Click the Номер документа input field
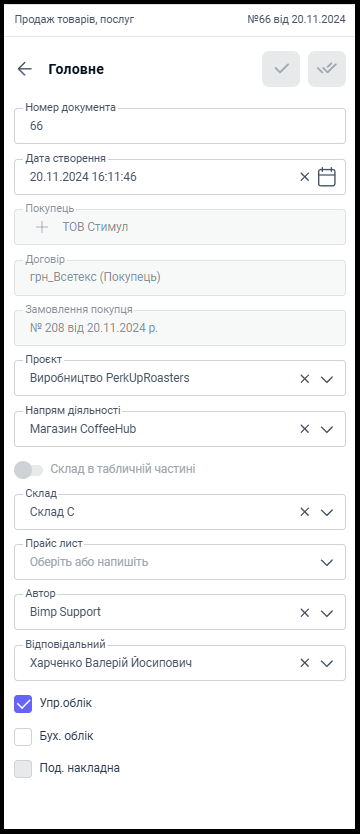The image size is (360, 834). pyautogui.click(x=180, y=126)
